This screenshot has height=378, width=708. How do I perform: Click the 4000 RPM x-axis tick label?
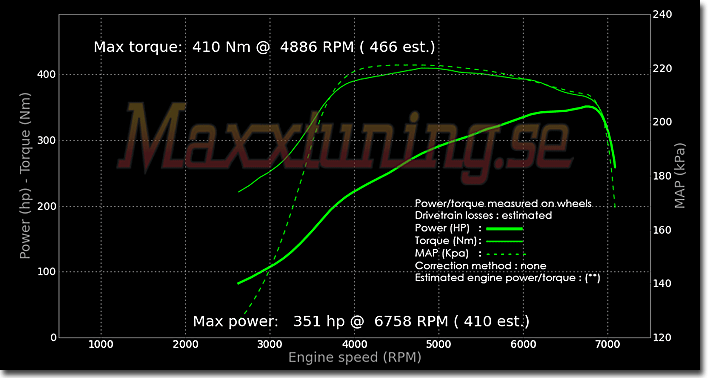354,345
